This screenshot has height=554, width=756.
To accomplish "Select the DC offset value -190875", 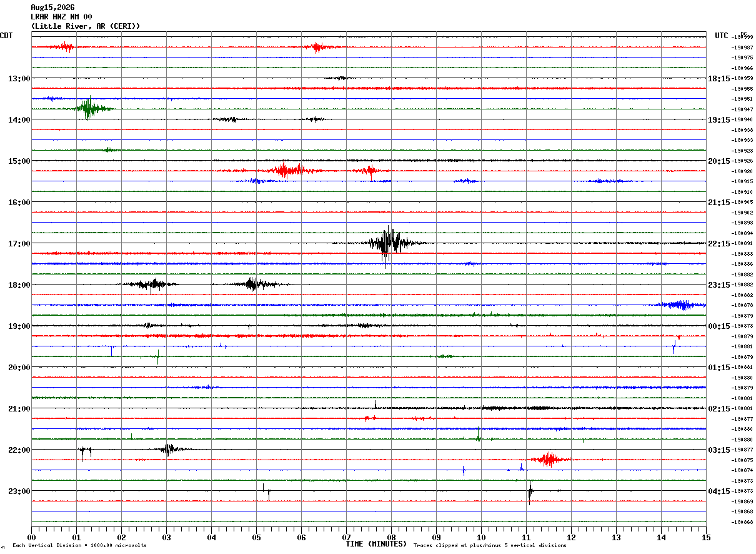I will [x=742, y=460].
